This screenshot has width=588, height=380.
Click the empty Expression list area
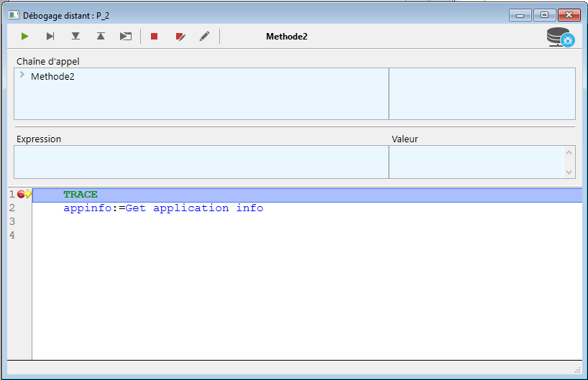201,162
